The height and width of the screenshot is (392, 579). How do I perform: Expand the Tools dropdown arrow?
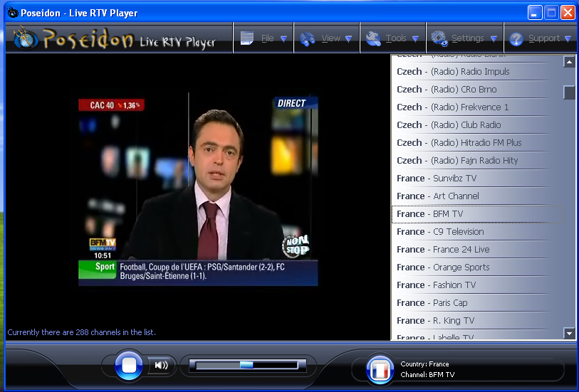coord(415,38)
